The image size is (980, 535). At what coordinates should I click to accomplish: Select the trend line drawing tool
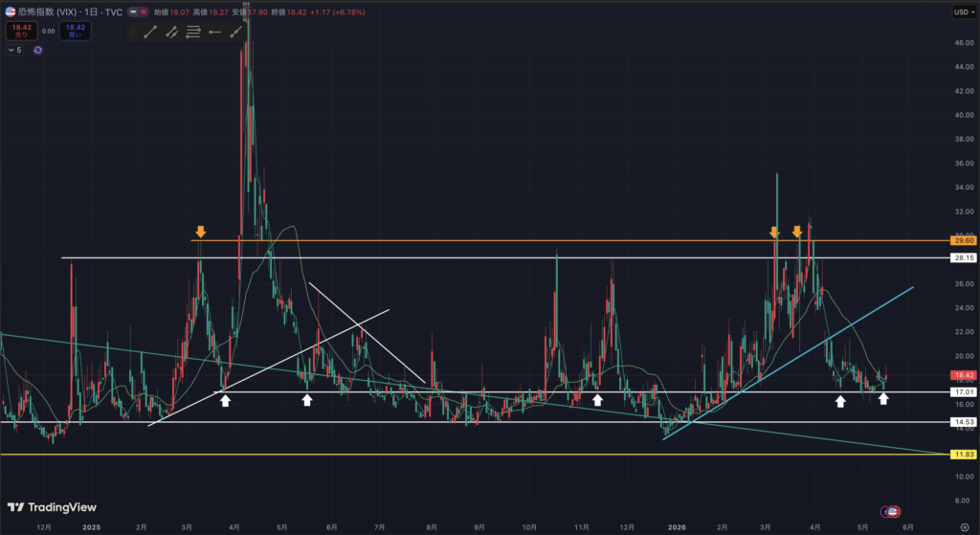150,32
